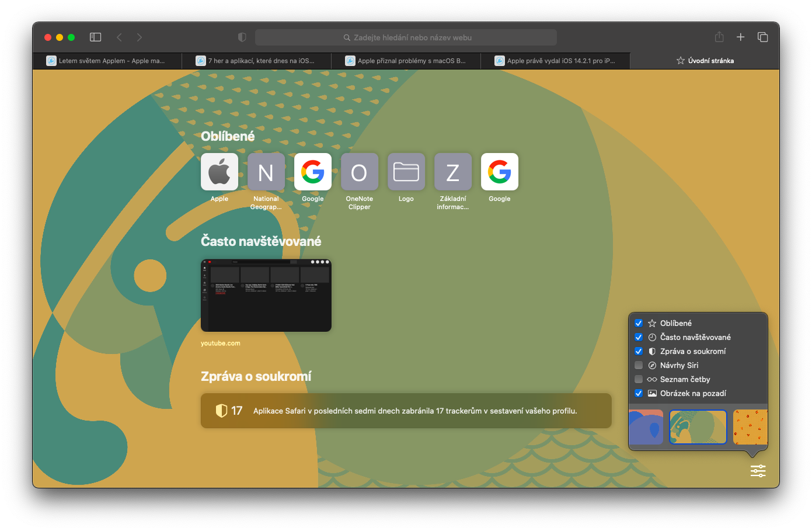Switch to the Apple právě vydal iOS tab
The image size is (812, 531).
coord(556,61)
